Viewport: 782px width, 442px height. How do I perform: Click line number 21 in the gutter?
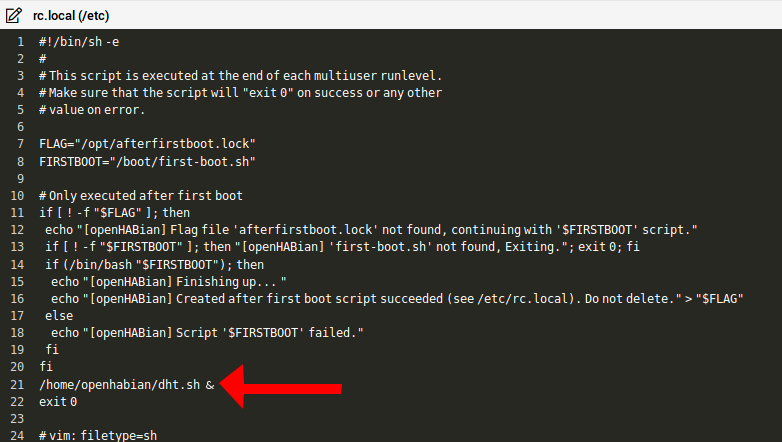click(17, 384)
